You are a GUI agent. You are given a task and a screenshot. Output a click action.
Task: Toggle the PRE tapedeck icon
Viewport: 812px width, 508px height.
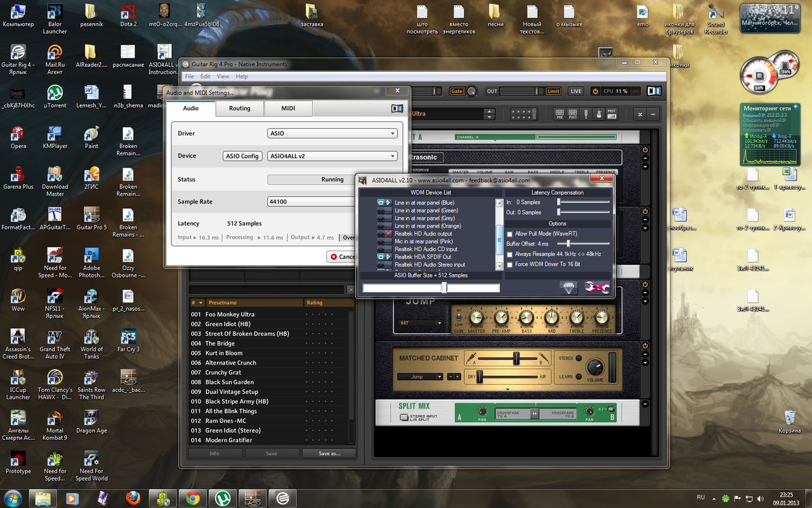pos(560,114)
